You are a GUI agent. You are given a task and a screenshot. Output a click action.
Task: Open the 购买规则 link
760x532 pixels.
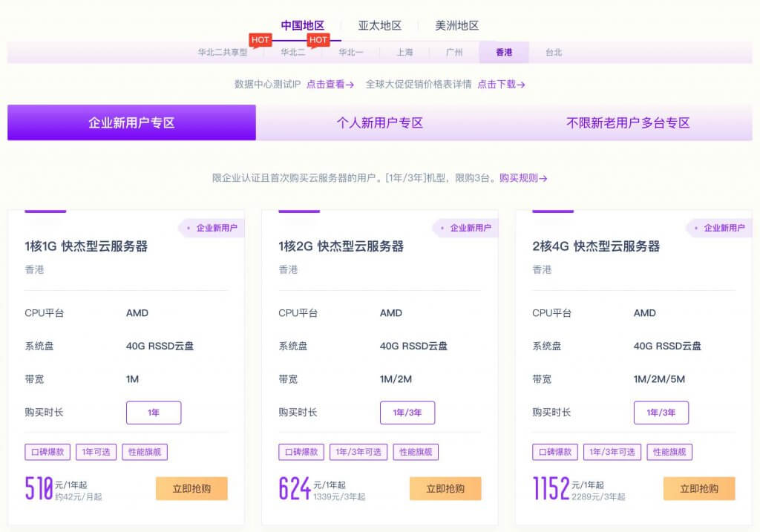tap(523, 178)
